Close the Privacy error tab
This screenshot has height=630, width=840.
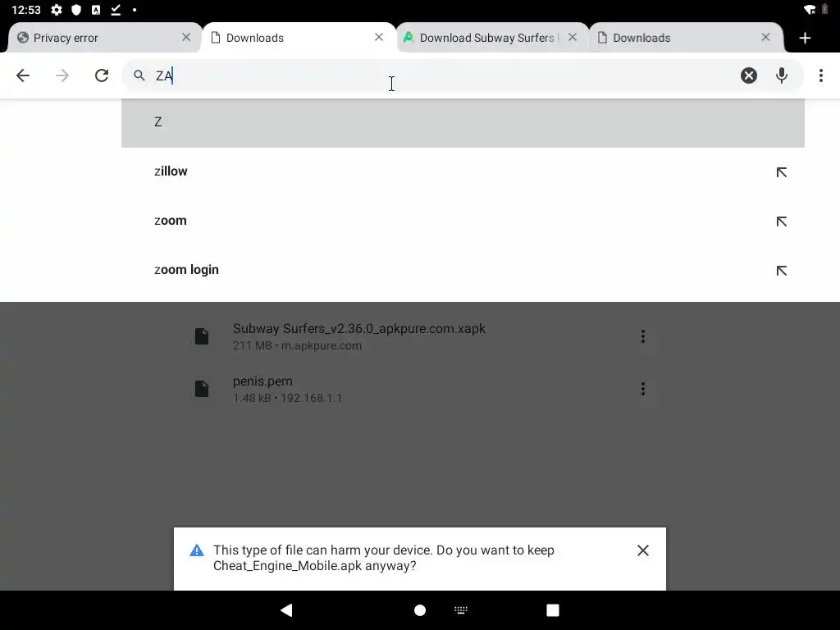pyautogui.click(x=186, y=38)
